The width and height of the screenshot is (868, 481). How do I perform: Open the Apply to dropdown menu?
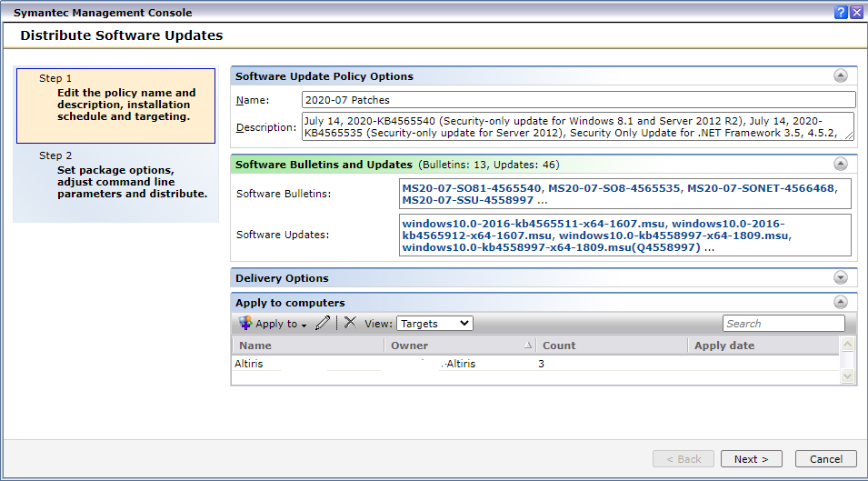(x=273, y=324)
